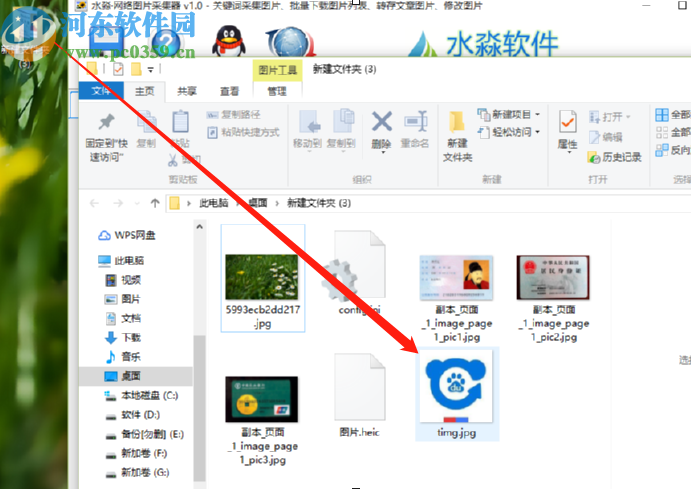Image resolution: width=691 pixels, height=489 pixels.
Task: Click the quick access properties checkmark icon in title bar
Action: tap(118, 69)
